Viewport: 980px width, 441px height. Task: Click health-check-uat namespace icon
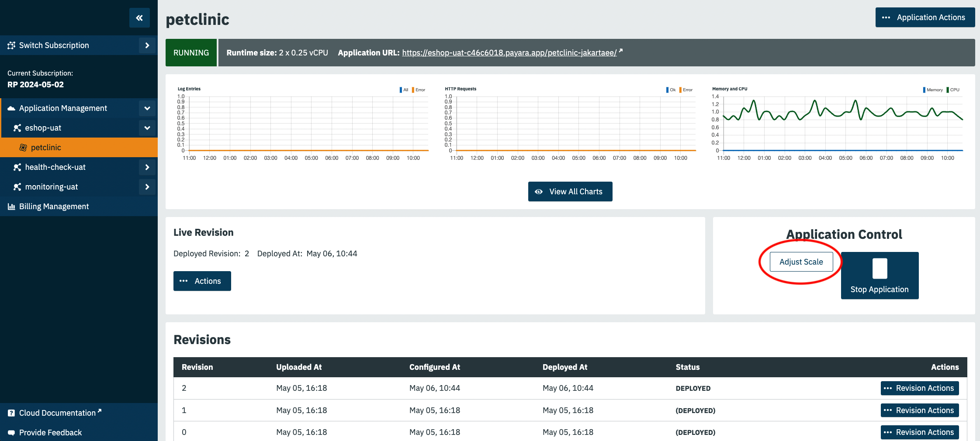[x=17, y=167]
